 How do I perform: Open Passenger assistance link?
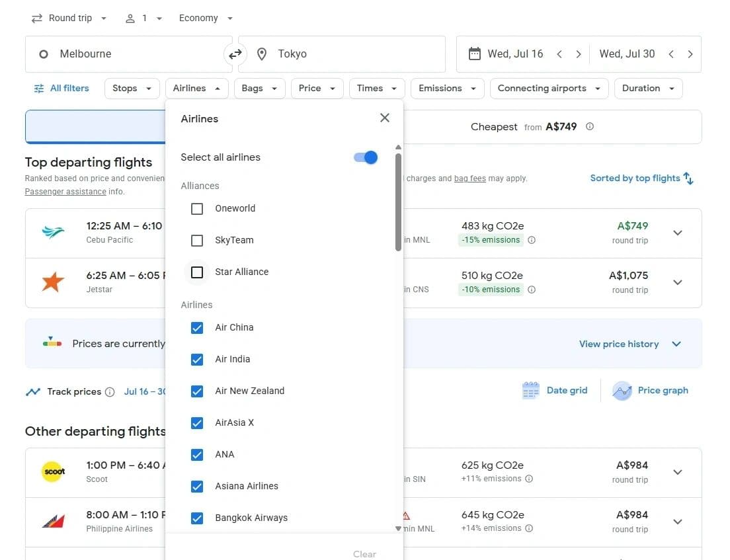click(65, 192)
